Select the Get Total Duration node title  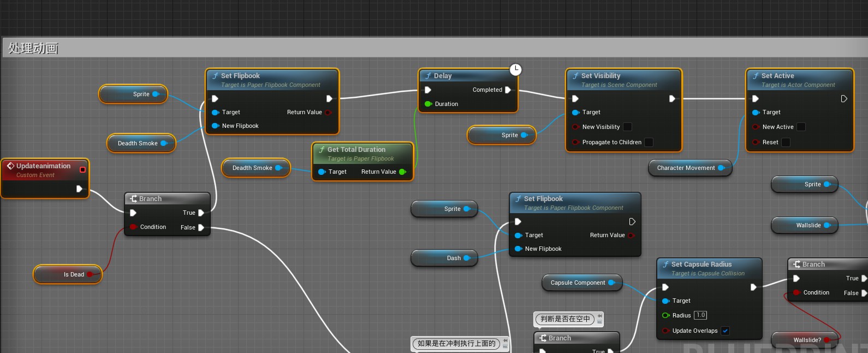(356, 150)
